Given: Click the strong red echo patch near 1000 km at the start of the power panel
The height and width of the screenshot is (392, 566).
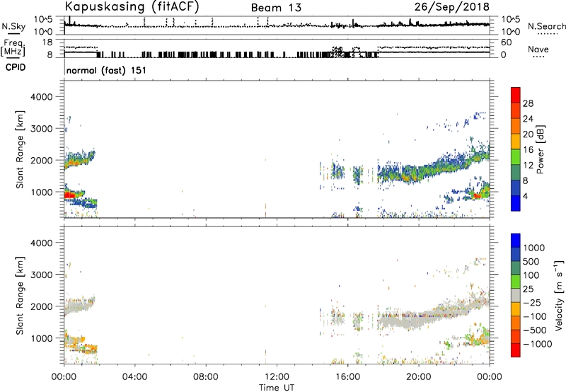Looking at the screenshot, I should [x=69, y=195].
